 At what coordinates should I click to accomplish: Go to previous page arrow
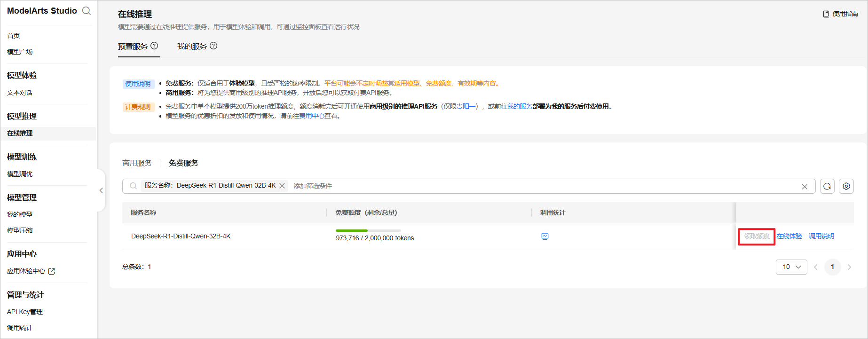(x=816, y=267)
